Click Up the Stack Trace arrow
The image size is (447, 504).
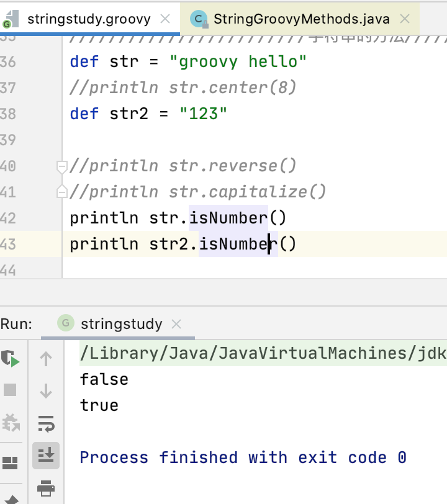click(47, 359)
